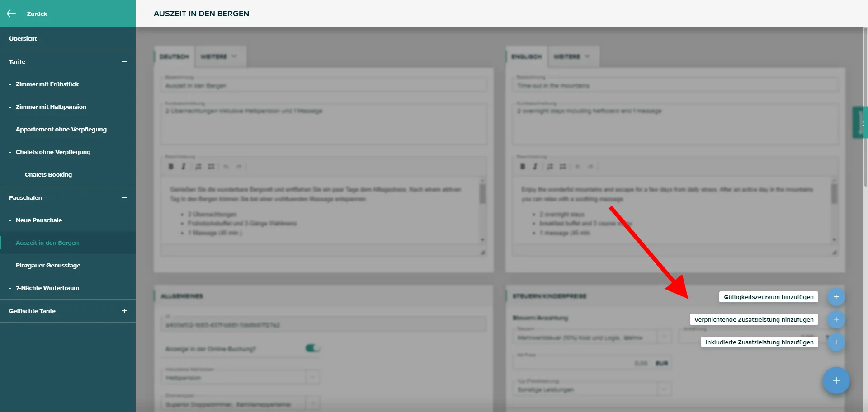Click the plus button beside Gültigkeitszeitraum hinzufügen
The image size is (868, 412).
(836, 297)
